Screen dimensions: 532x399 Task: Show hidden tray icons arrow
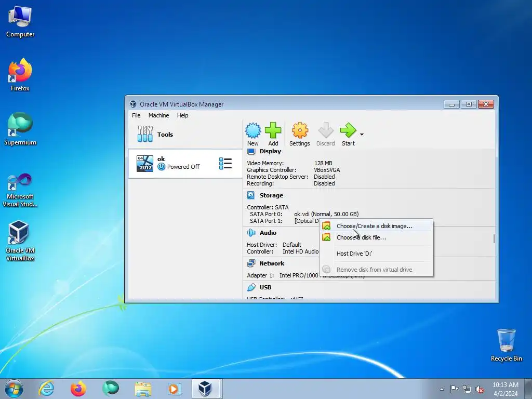pyautogui.click(x=442, y=389)
